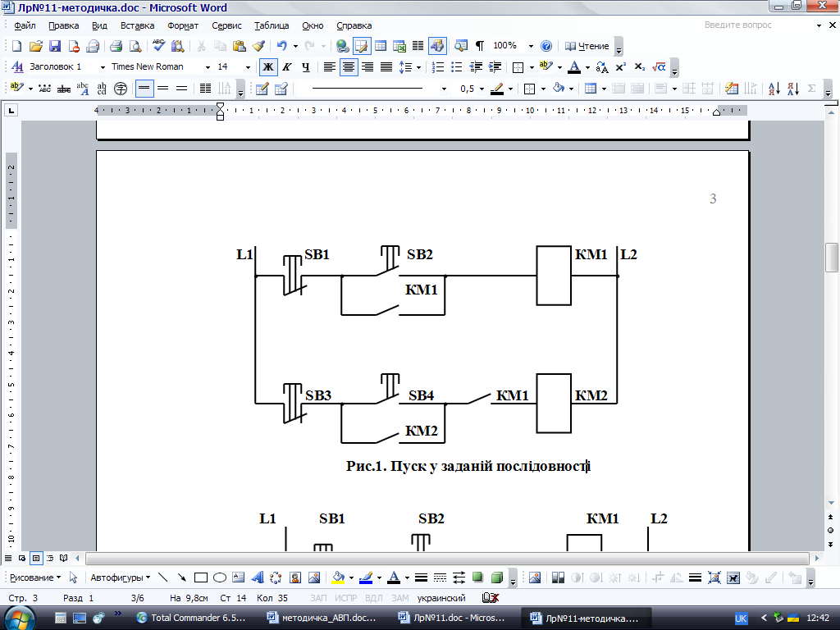Viewport: 840px width, 630px height.
Task: Click the UK language indicator in tray
Action: coord(741,619)
